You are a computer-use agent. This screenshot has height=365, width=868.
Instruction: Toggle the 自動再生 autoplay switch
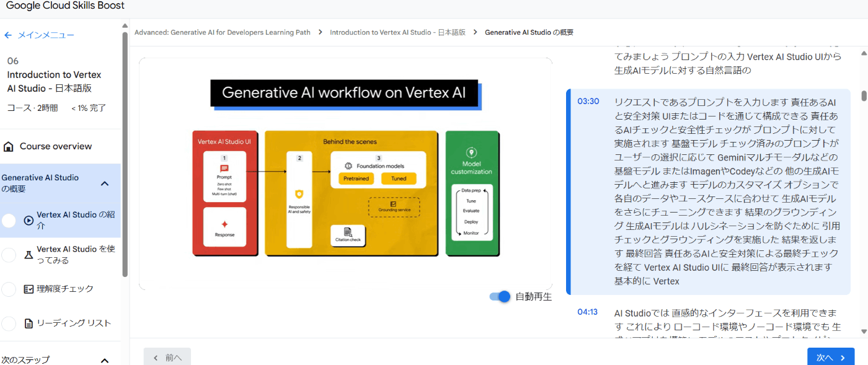click(500, 296)
